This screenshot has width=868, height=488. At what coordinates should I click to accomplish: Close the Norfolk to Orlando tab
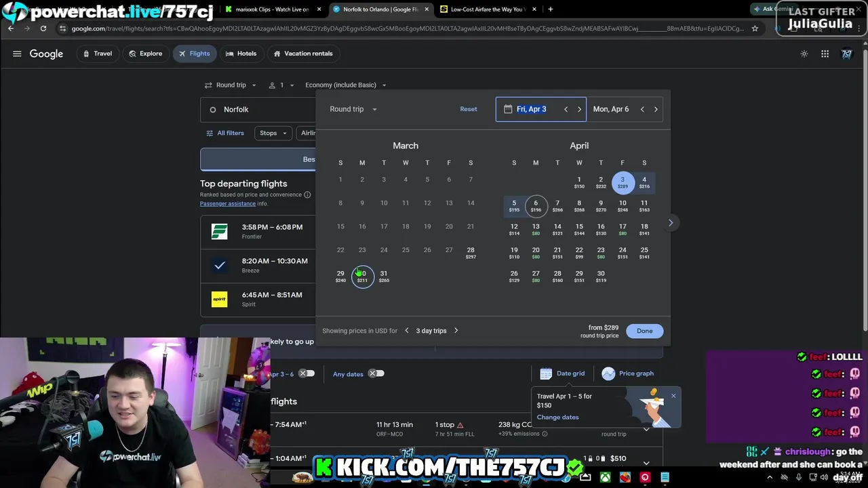point(425,9)
